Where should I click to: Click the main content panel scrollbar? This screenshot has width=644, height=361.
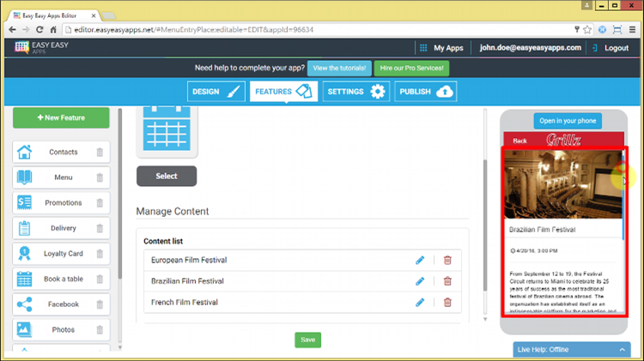point(485,225)
